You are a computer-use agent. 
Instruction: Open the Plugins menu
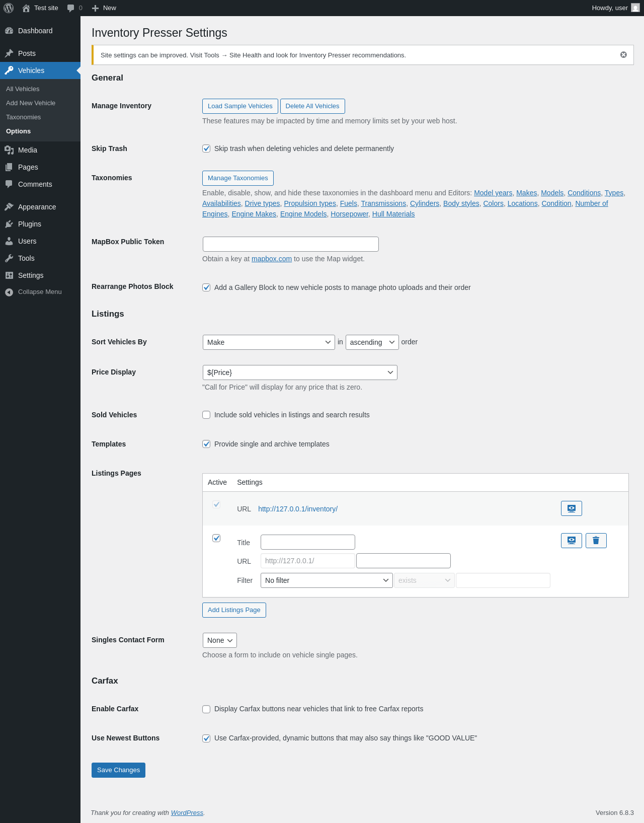coord(30,224)
